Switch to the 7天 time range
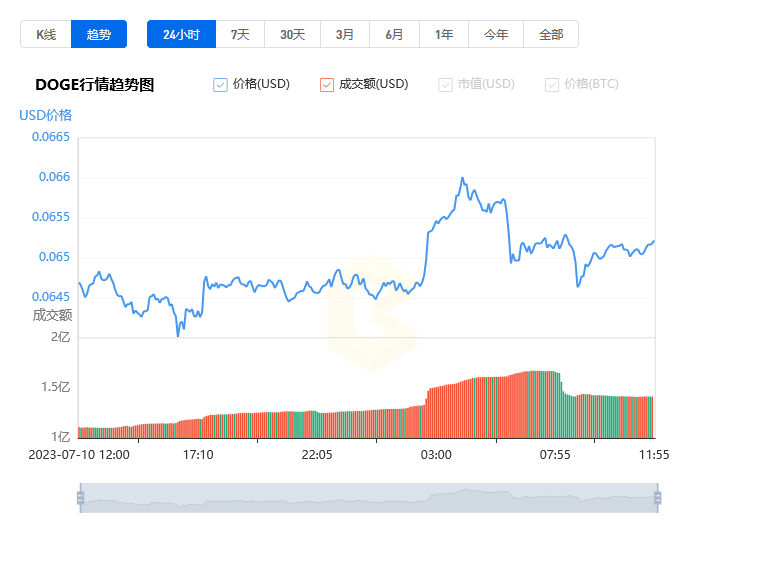The width and height of the screenshot is (780, 563). 240,34
